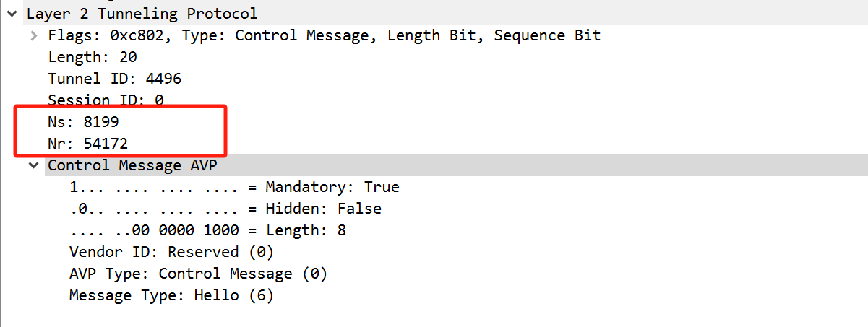Select Message Type: Hello (6) row

point(171,295)
